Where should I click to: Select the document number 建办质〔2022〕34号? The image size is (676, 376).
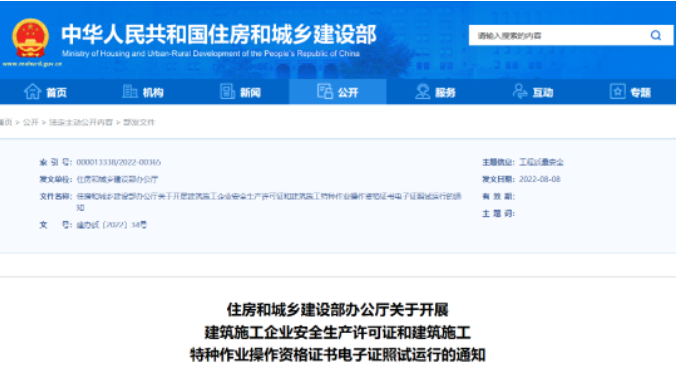click(112, 225)
